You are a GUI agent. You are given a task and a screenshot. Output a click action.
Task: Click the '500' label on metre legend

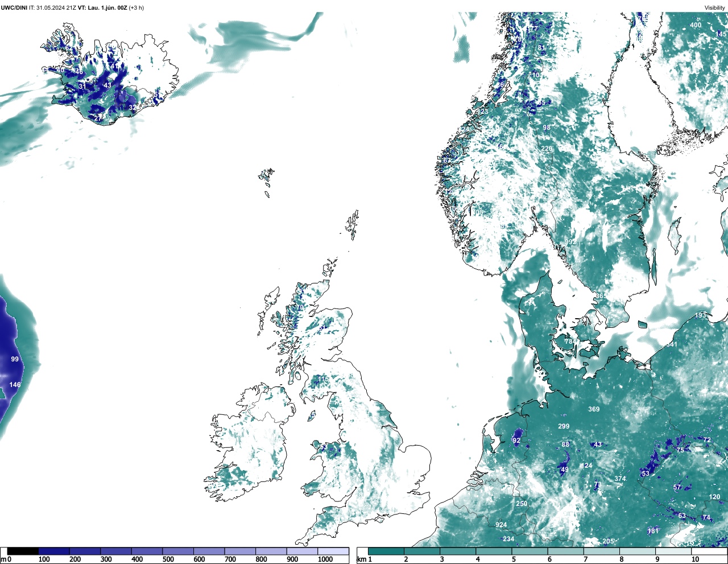(168, 559)
